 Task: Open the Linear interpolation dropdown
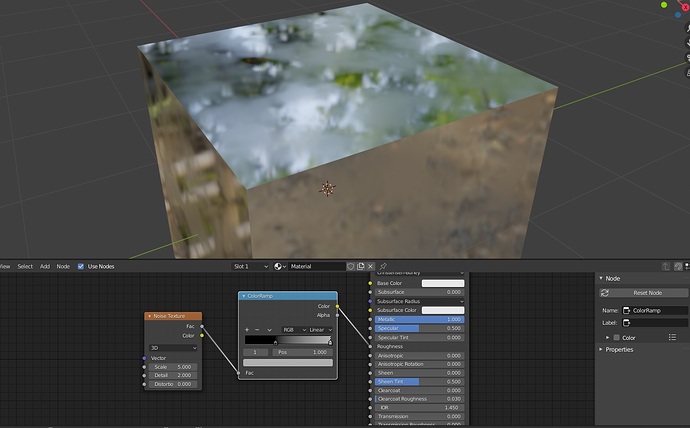tap(320, 329)
